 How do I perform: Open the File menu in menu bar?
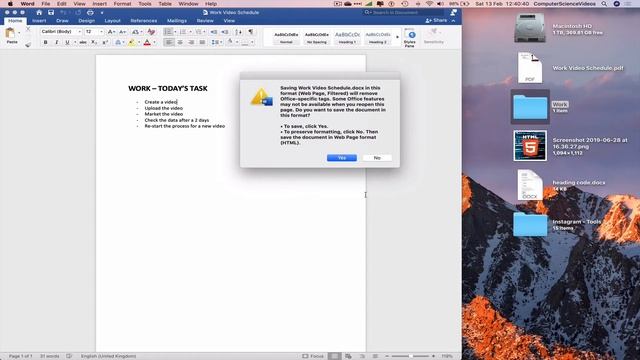tap(45, 4)
